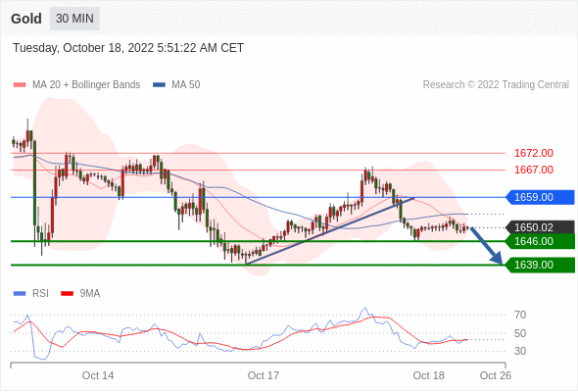The image size is (578, 392).
Task: Click the 9MA red legend swatch
Action: tap(67, 294)
